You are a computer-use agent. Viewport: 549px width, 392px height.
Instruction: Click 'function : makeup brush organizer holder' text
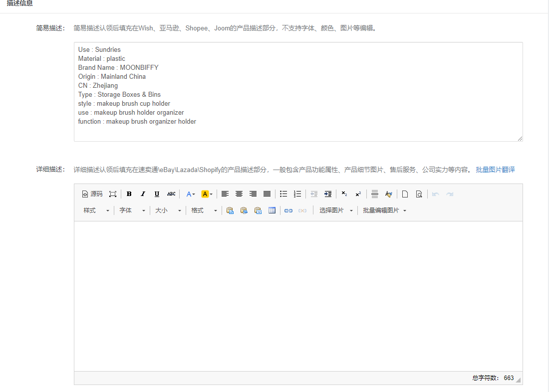pyautogui.click(x=137, y=122)
